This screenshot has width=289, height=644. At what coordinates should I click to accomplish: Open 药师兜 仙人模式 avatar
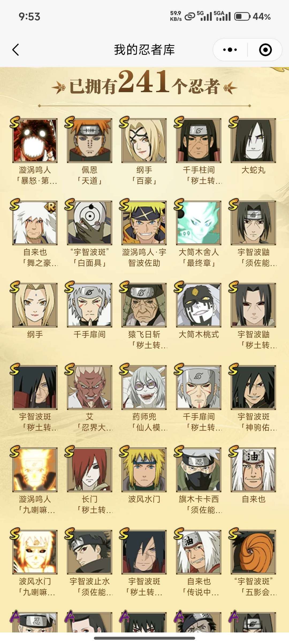[144, 387]
